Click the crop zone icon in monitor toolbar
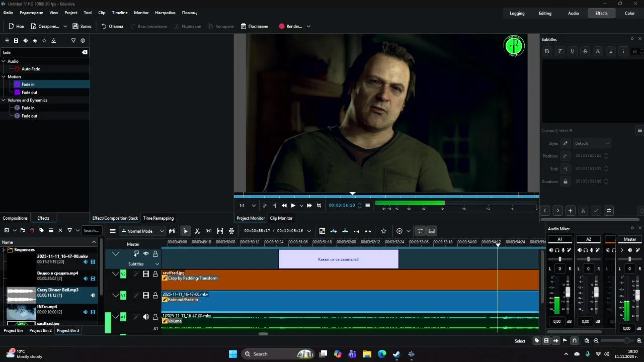 (319, 206)
